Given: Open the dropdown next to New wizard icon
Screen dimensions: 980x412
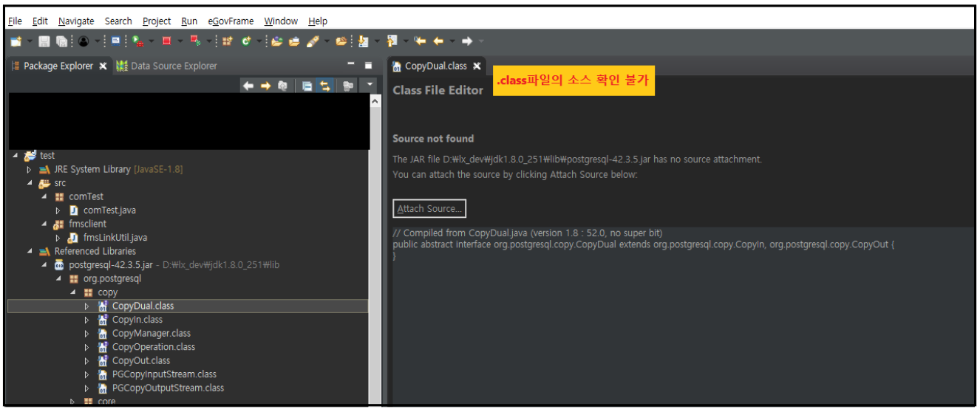Looking at the screenshot, I should (x=30, y=41).
